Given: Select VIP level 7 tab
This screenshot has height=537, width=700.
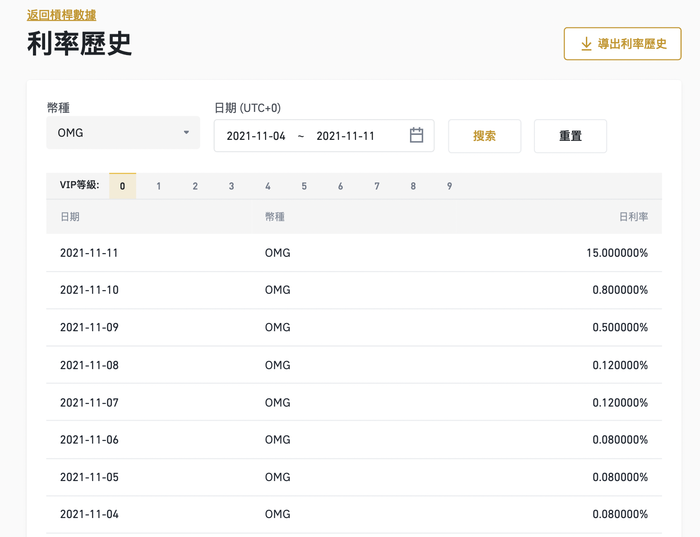Looking at the screenshot, I should (x=377, y=186).
